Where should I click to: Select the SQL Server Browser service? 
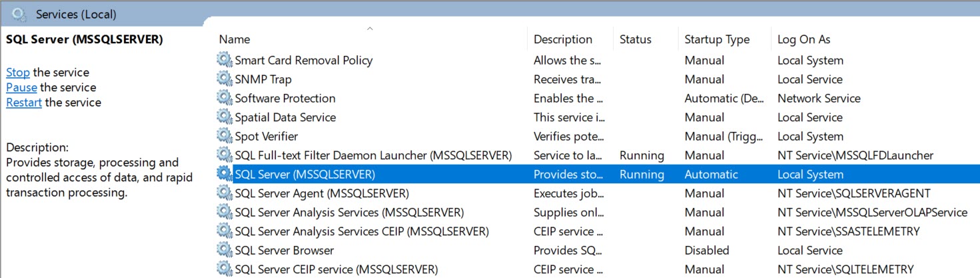point(284,250)
